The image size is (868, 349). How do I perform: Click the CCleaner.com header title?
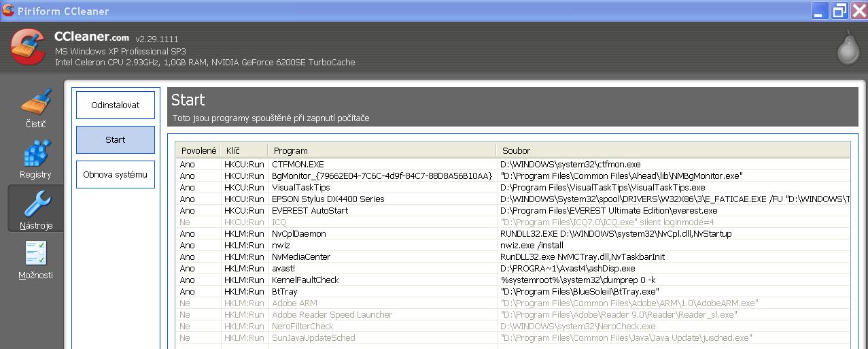(x=92, y=37)
